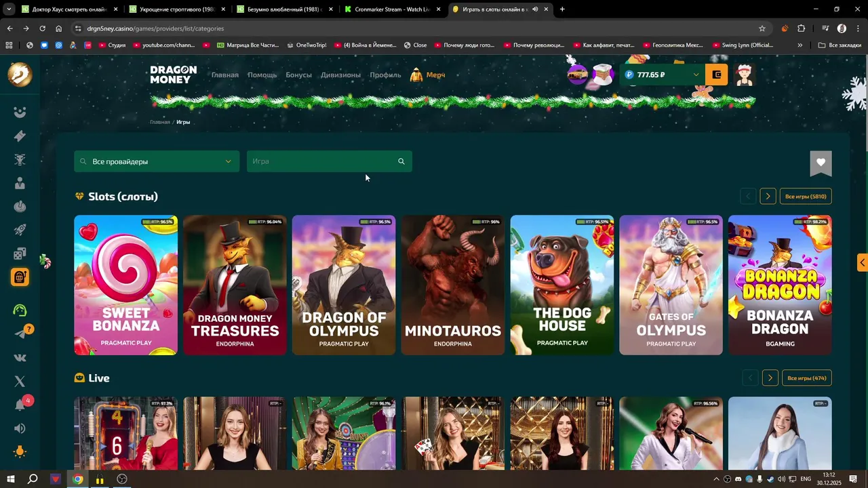This screenshot has width=868, height=488.
Task: Open the favorites heart bookmark
Action: pyautogui.click(x=821, y=163)
